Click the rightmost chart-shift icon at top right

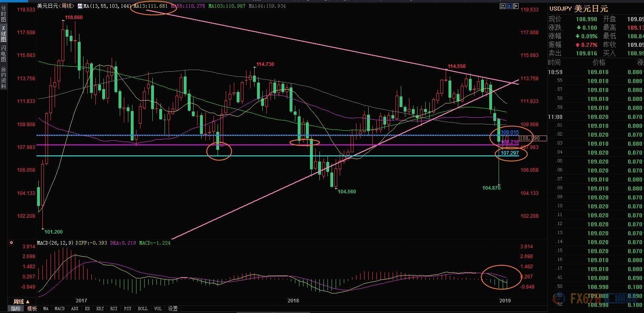516,6
